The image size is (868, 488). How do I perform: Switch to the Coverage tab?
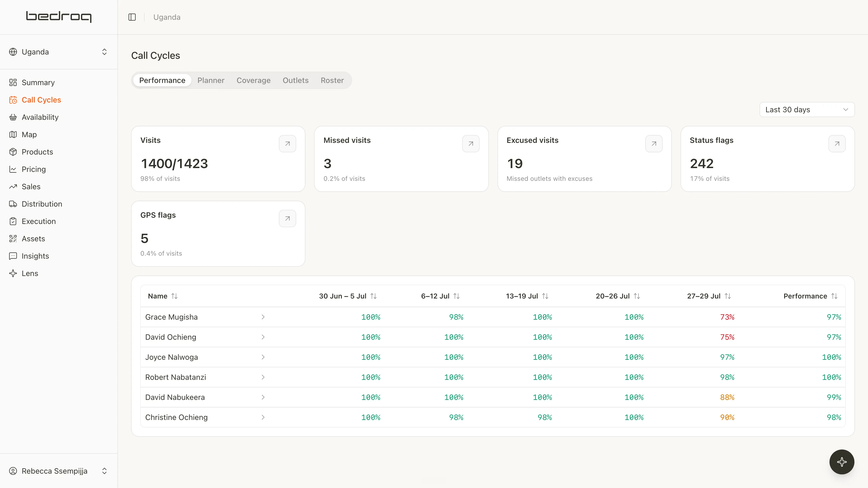[x=253, y=81]
